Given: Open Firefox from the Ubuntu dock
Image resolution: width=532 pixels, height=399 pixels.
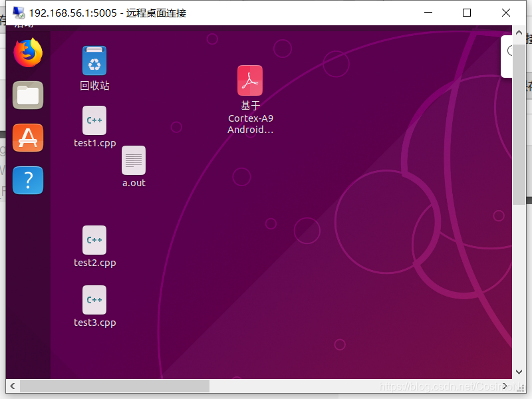Looking at the screenshot, I should tap(28, 53).
